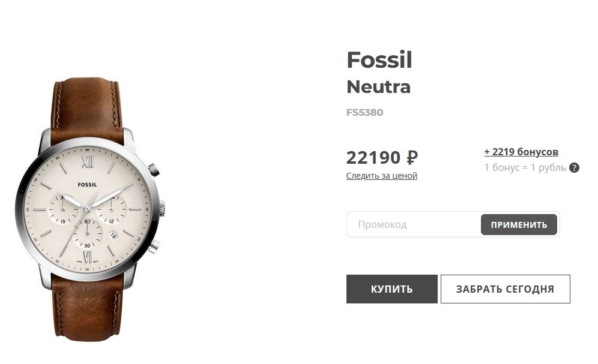Click the watch crown on the case side
Screen dimensions: 598x364
(162, 209)
